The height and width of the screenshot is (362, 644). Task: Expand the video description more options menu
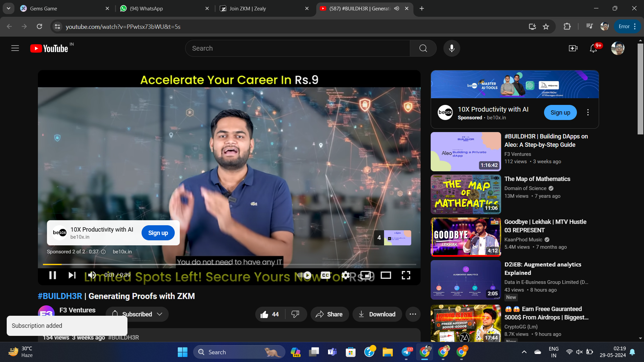412,314
